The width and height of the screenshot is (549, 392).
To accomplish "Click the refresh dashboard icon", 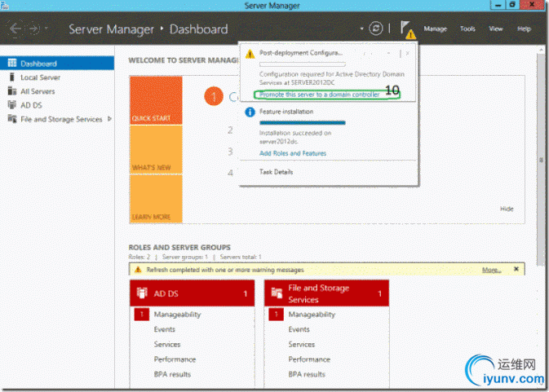I will point(376,29).
